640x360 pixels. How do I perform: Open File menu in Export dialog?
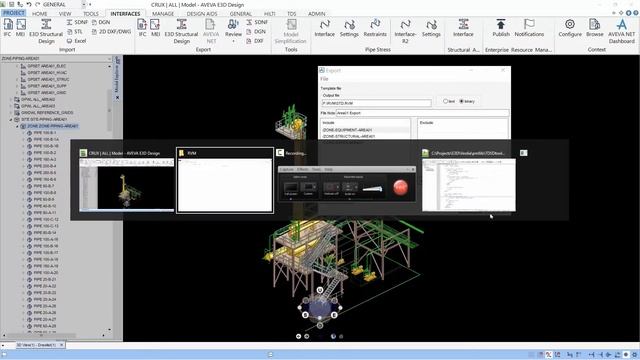pos(324,79)
